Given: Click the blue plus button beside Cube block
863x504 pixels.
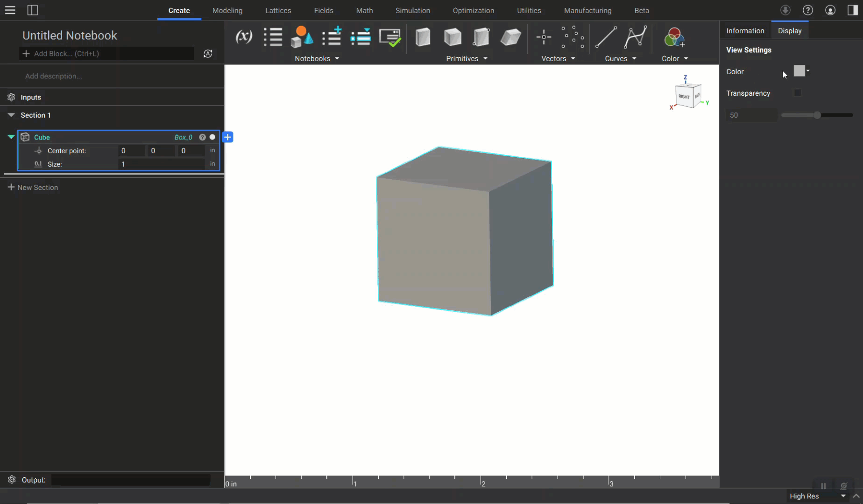Looking at the screenshot, I should coord(228,137).
